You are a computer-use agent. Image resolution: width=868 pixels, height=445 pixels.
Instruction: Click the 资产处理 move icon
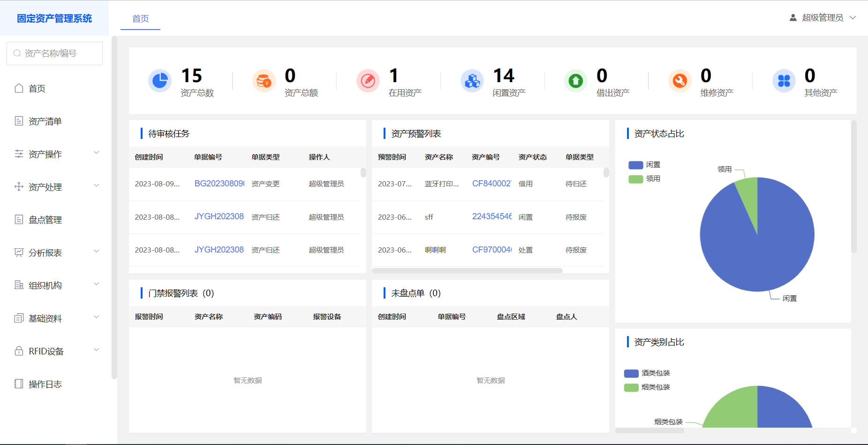[19, 187]
